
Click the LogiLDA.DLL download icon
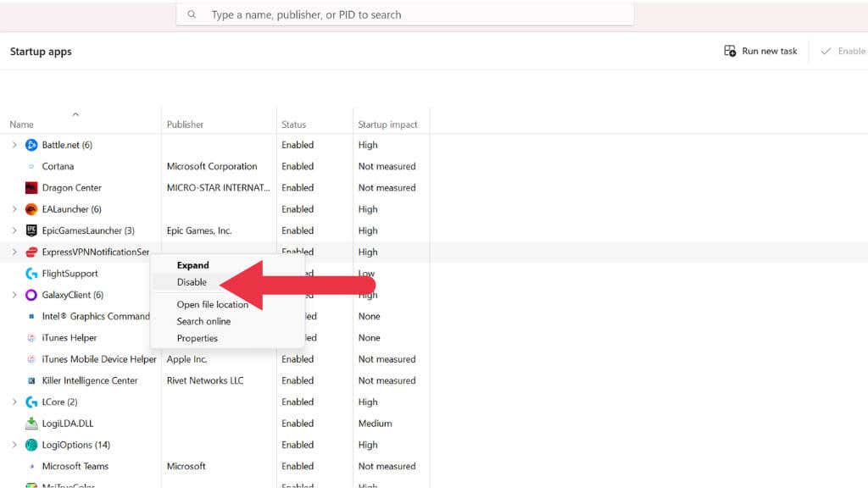click(x=31, y=424)
